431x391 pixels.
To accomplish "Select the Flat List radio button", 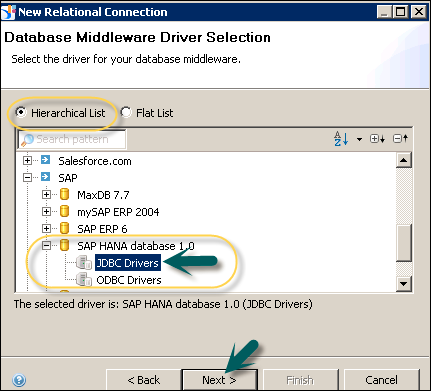I will 126,113.
